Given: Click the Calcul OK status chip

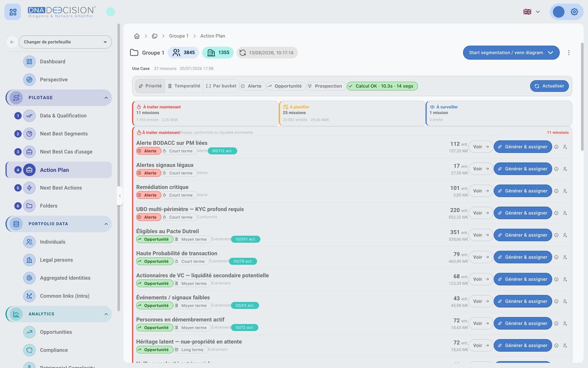Looking at the screenshot, I should [382, 86].
